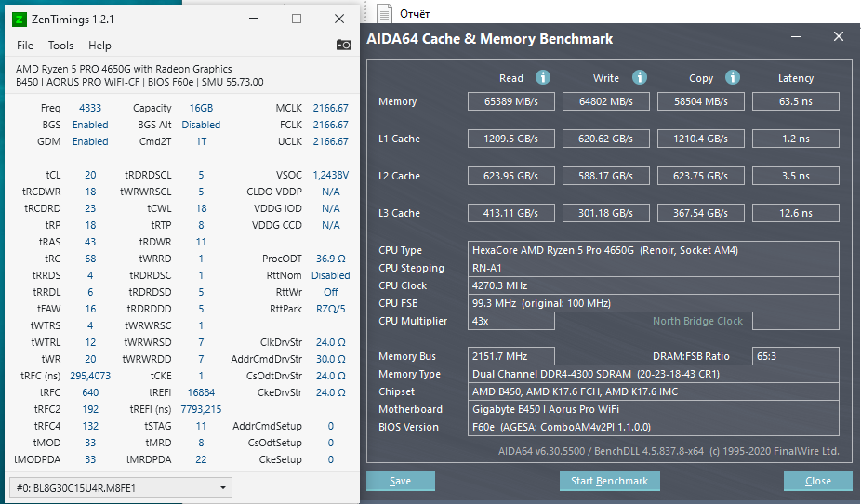Click the CPU FSB value 99.3 MHz

654,303
